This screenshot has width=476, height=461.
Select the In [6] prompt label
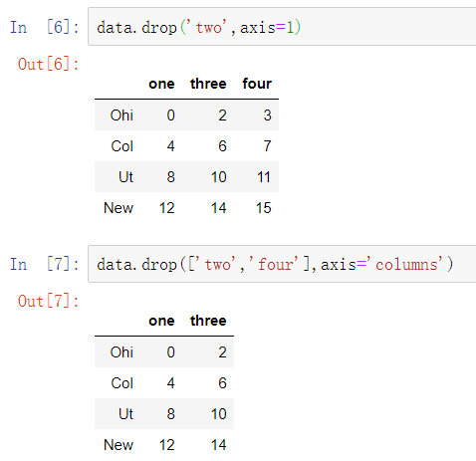tap(45, 27)
